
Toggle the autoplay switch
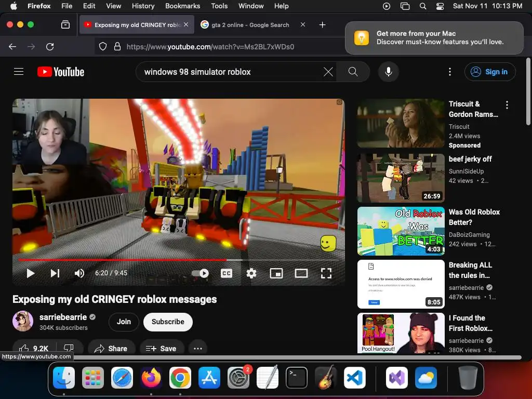coord(200,273)
